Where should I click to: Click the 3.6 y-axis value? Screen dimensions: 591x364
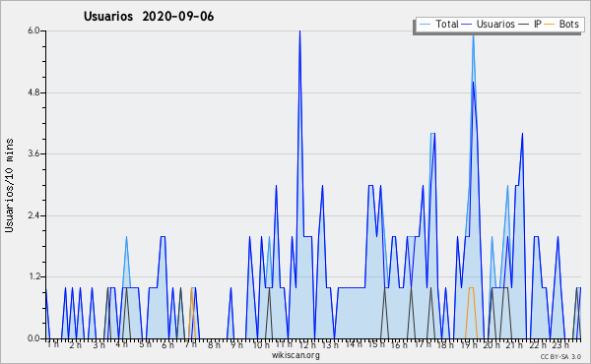pos(33,153)
